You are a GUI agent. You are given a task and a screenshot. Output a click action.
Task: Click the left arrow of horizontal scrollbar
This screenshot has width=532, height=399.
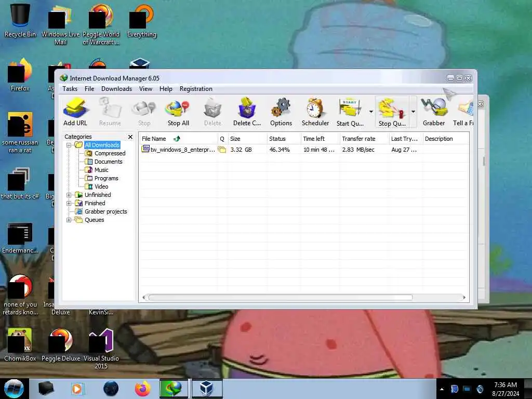pyautogui.click(x=143, y=298)
